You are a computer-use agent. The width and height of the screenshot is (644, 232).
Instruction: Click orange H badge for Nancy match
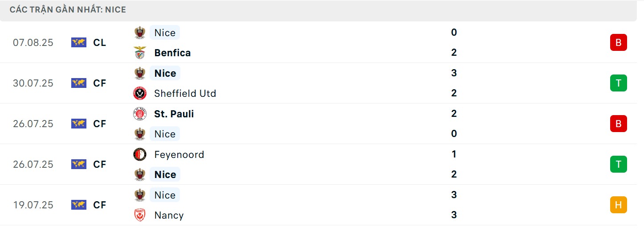618,205
